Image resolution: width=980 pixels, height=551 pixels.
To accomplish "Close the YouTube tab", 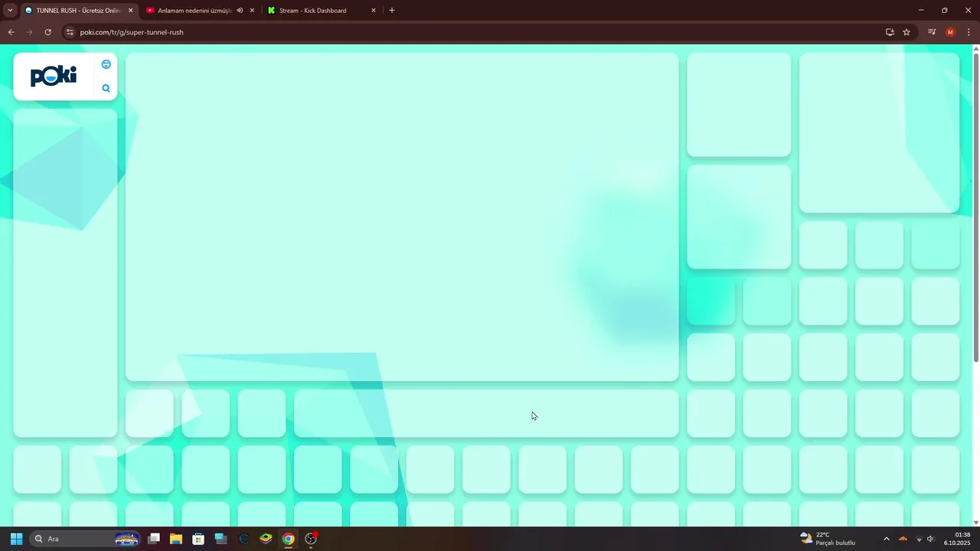I will tap(252, 11).
